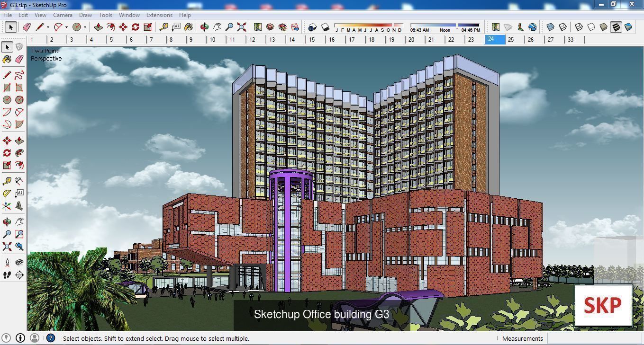Pick the Freehand drawing tool
This screenshot has width=644, height=345.
[x=19, y=75]
